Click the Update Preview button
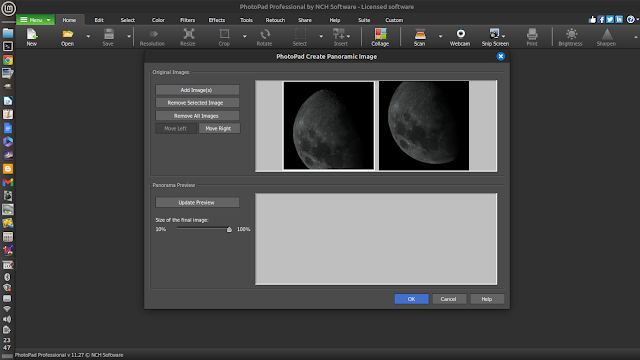Screen dimensions: 640x360 [197, 202]
